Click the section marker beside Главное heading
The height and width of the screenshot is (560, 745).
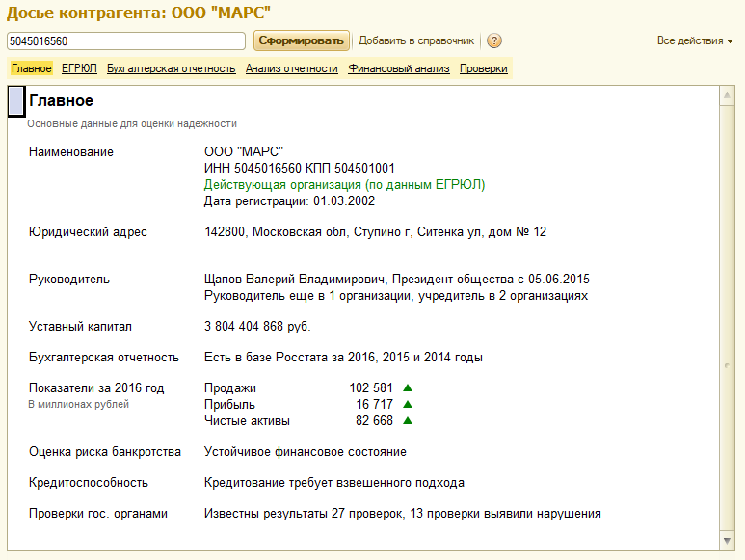[16, 101]
